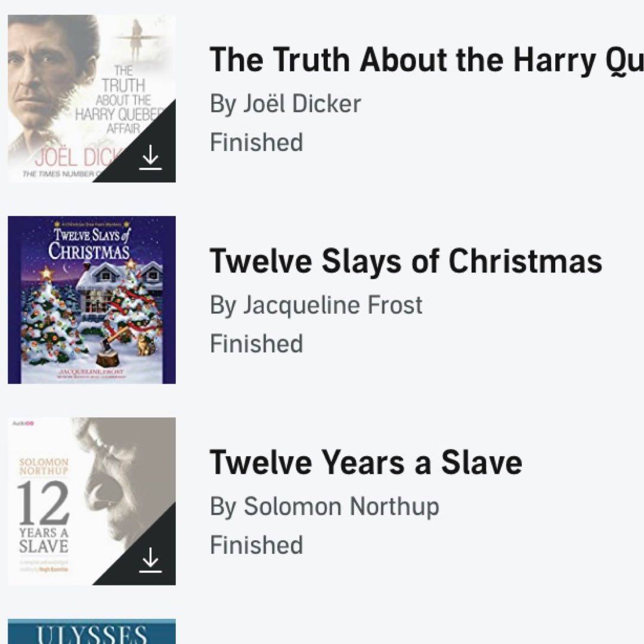Open the Ulysses book cover
Screen dimensions: 644x644
[x=92, y=632]
